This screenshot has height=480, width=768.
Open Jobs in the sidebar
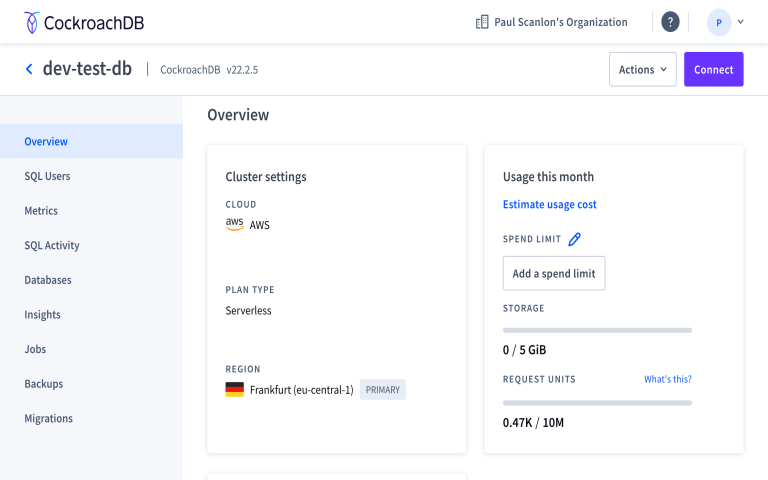[x=91, y=349]
